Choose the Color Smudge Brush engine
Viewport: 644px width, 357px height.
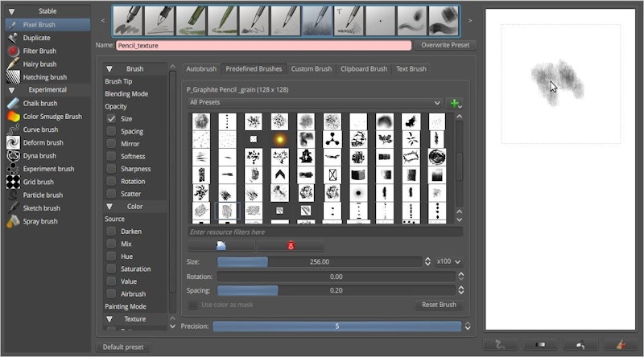point(51,117)
